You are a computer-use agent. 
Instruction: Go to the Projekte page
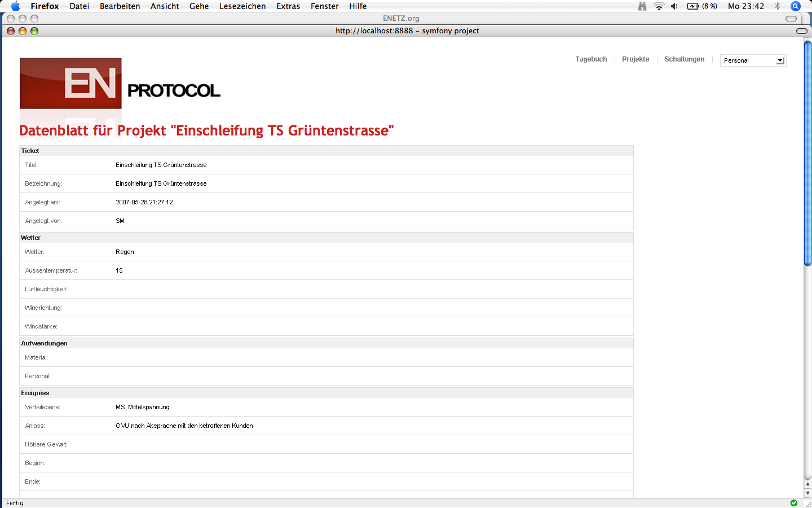636,59
